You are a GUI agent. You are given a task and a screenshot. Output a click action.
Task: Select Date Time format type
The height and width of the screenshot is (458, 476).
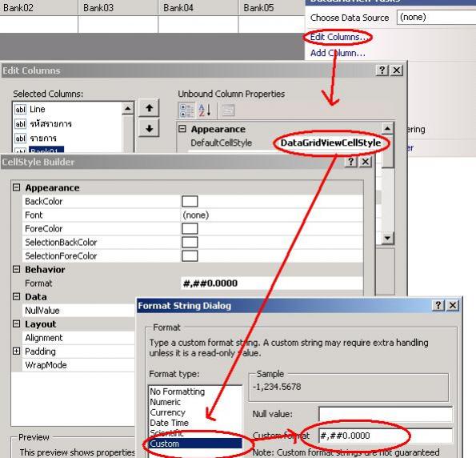(169, 423)
